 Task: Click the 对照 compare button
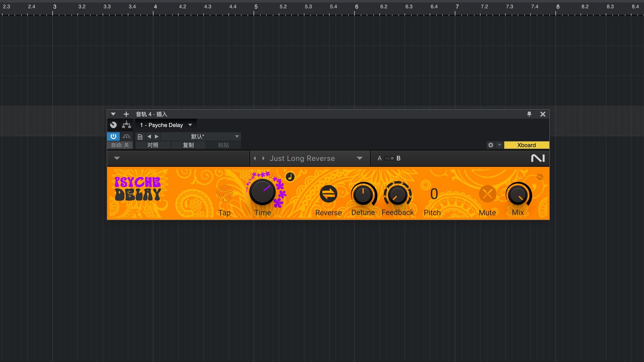153,145
